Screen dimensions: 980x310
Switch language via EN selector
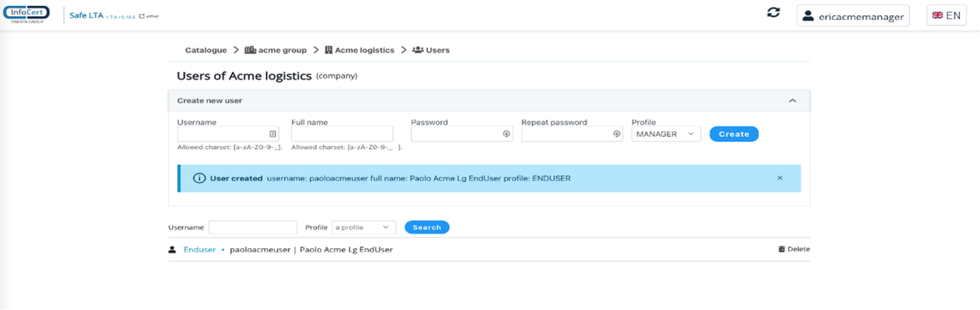pyautogui.click(x=946, y=15)
